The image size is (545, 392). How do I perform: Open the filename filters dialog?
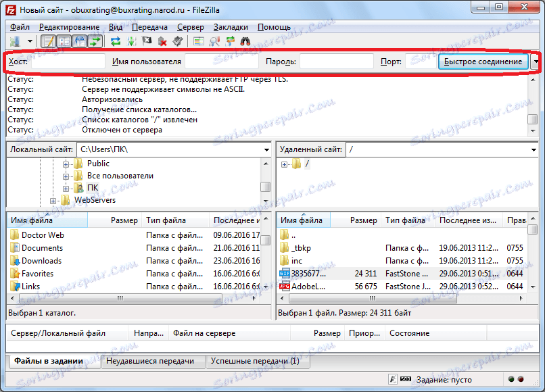pos(199,41)
